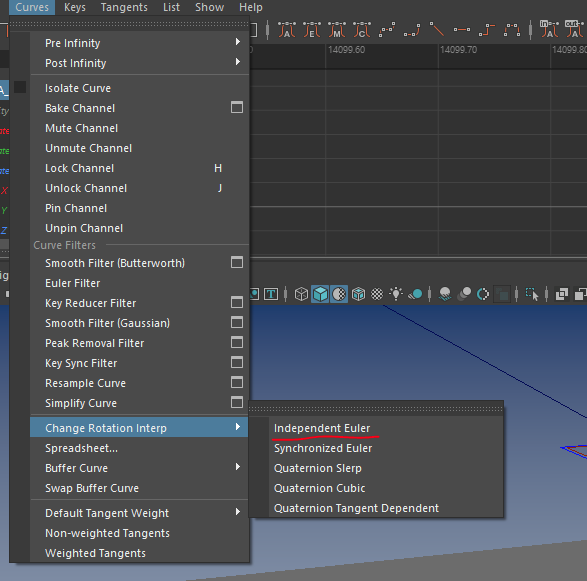Set Auto tangents with the A icon

tap(287, 29)
